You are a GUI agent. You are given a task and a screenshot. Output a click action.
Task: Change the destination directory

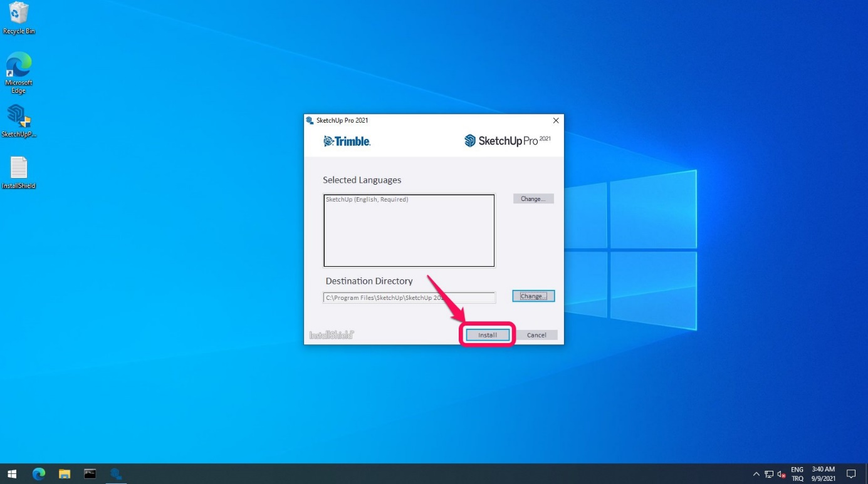point(533,296)
